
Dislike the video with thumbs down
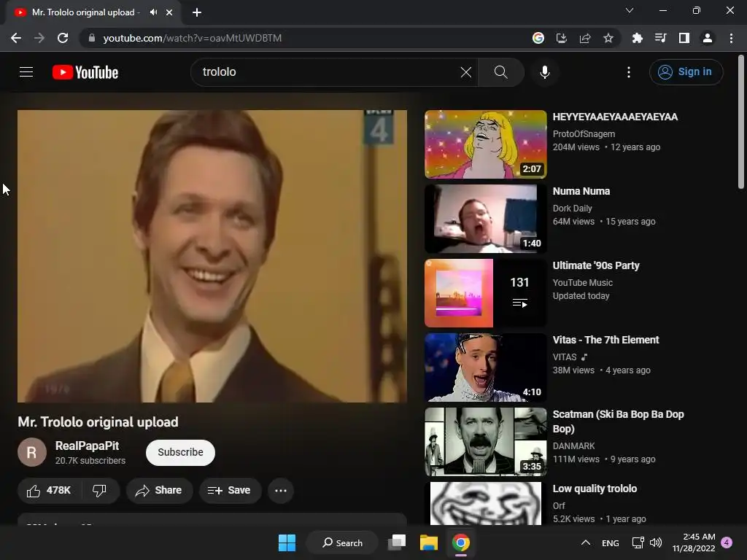click(99, 491)
